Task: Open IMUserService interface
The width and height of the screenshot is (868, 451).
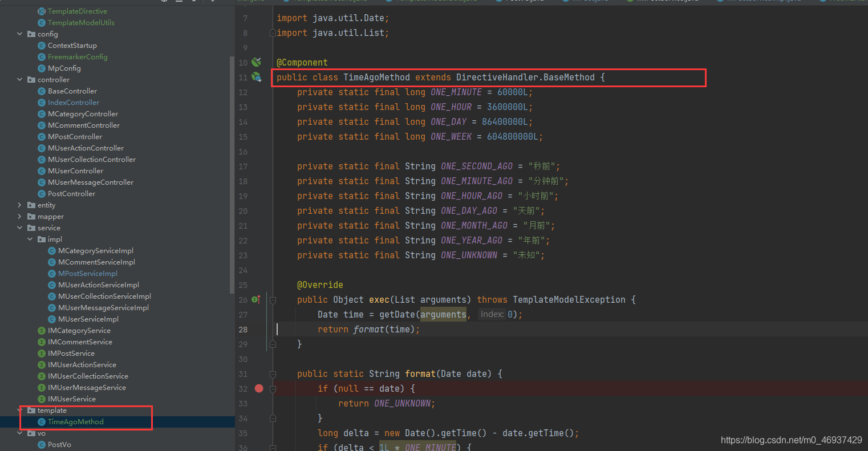Action: click(x=72, y=399)
